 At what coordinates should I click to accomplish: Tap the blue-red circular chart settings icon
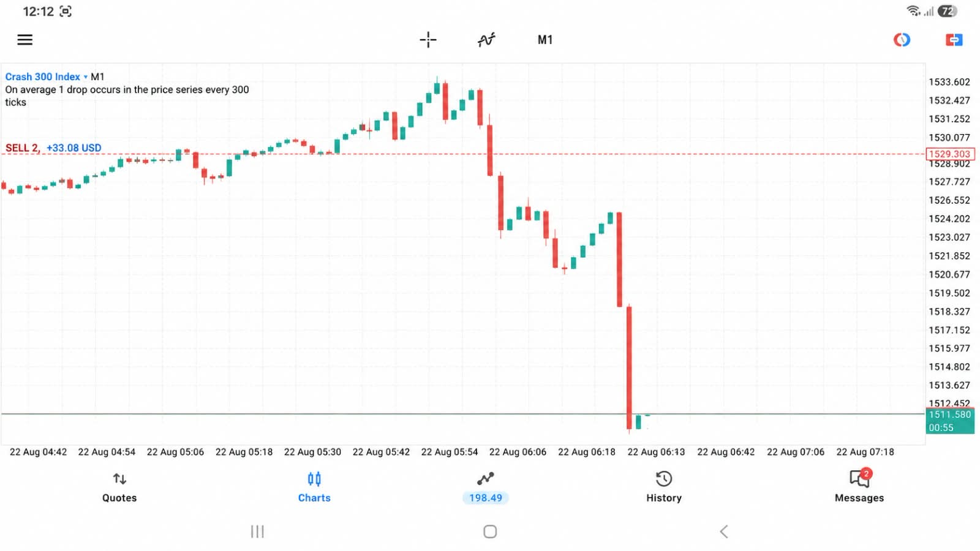pyautogui.click(x=902, y=40)
